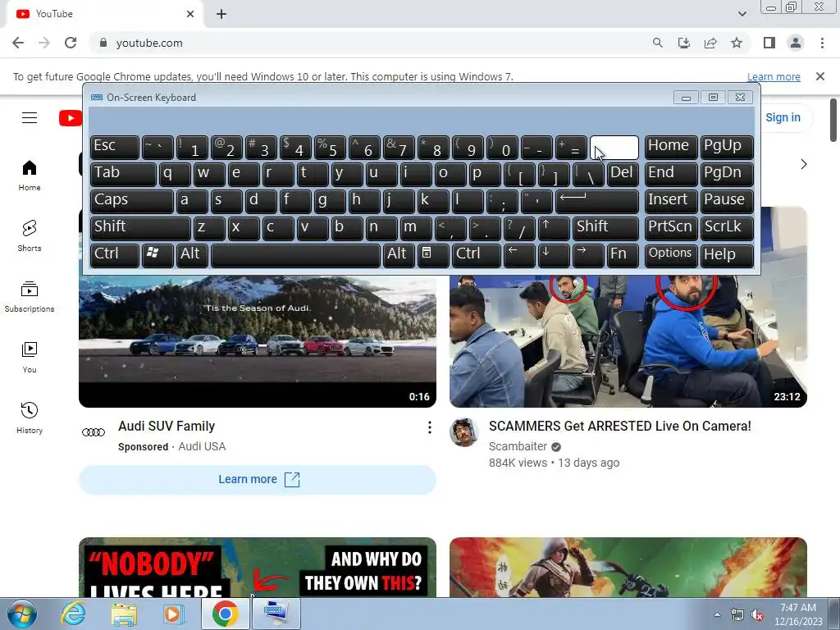Image resolution: width=840 pixels, height=630 pixels.
Task: Click the Chrome back arrow
Action: [18, 43]
